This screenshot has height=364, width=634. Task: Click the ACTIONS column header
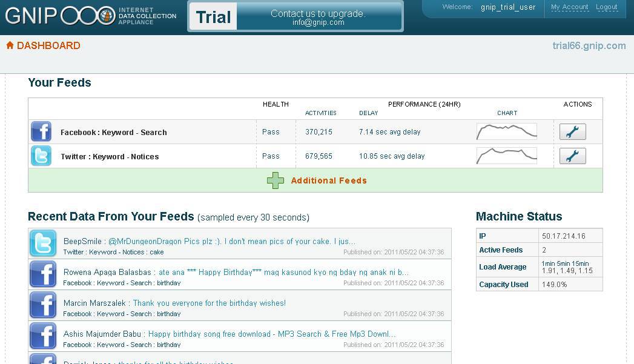point(578,104)
